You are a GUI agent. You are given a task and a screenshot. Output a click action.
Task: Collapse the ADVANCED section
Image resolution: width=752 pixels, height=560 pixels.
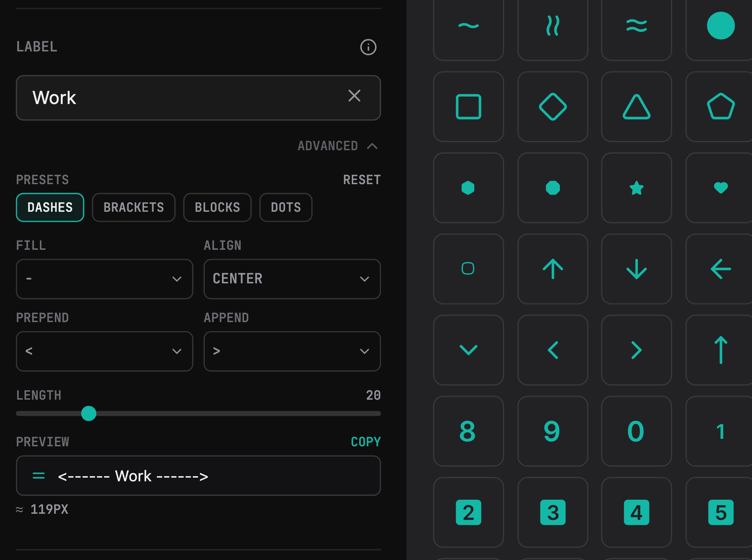(338, 146)
